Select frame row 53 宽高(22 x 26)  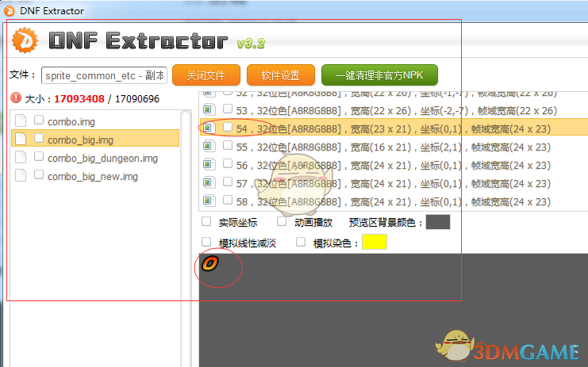(394, 110)
